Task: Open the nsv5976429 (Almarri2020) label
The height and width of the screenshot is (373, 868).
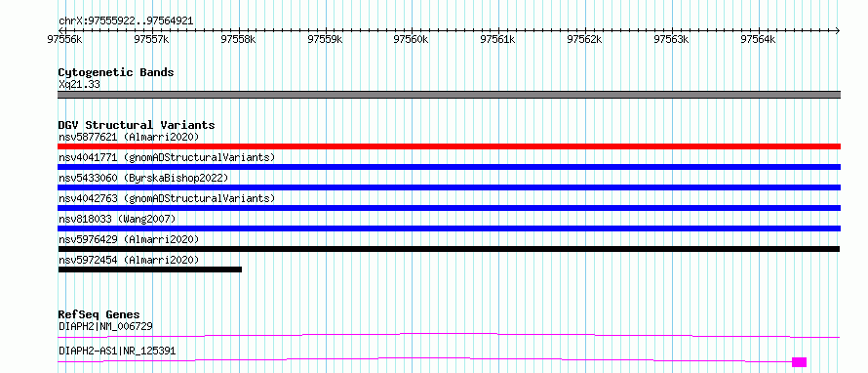Action: click(x=129, y=239)
